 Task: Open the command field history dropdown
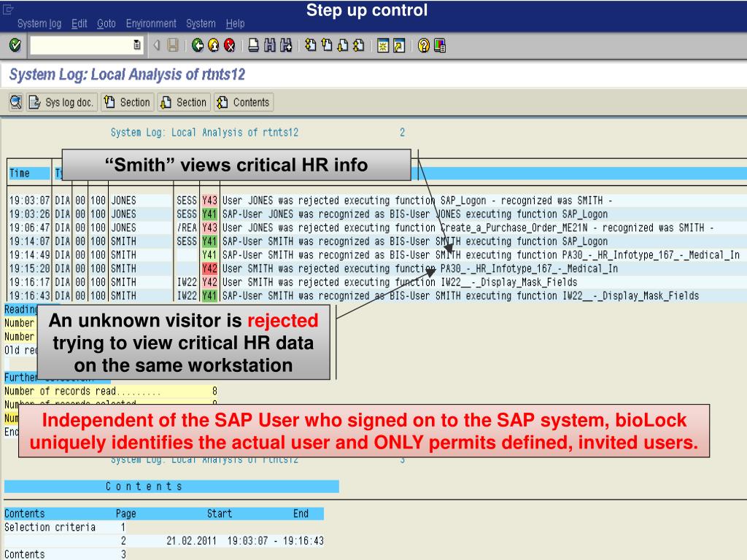[136, 45]
